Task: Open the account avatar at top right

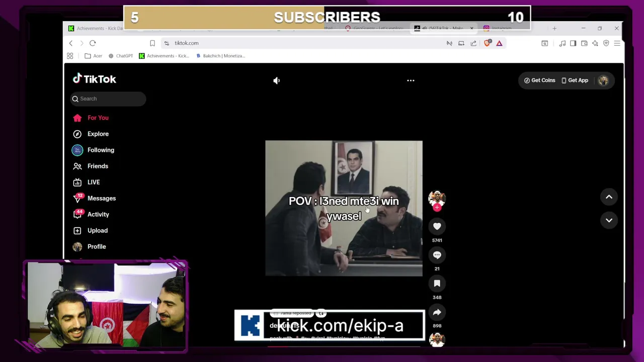Action: click(x=603, y=80)
